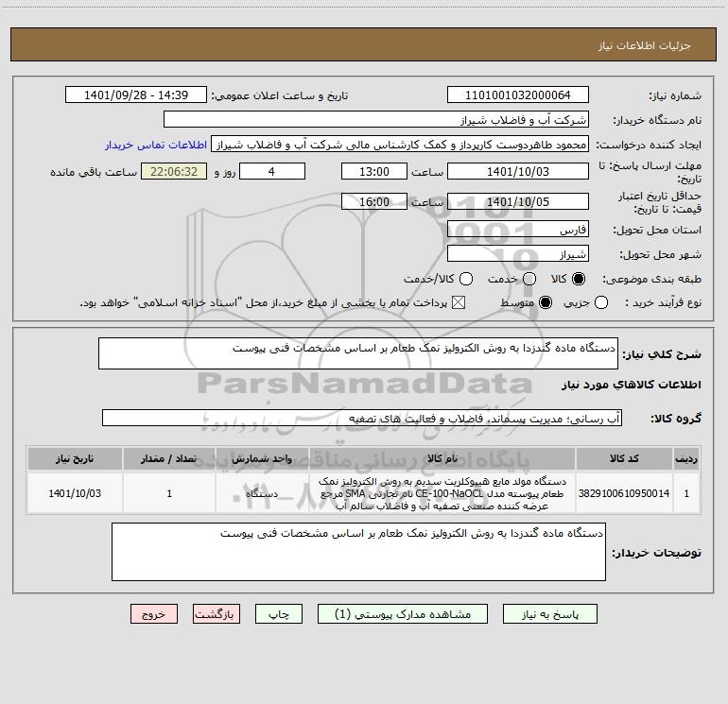
Task: Click the تعداد / مقدار column header
Action: tap(169, 458)
